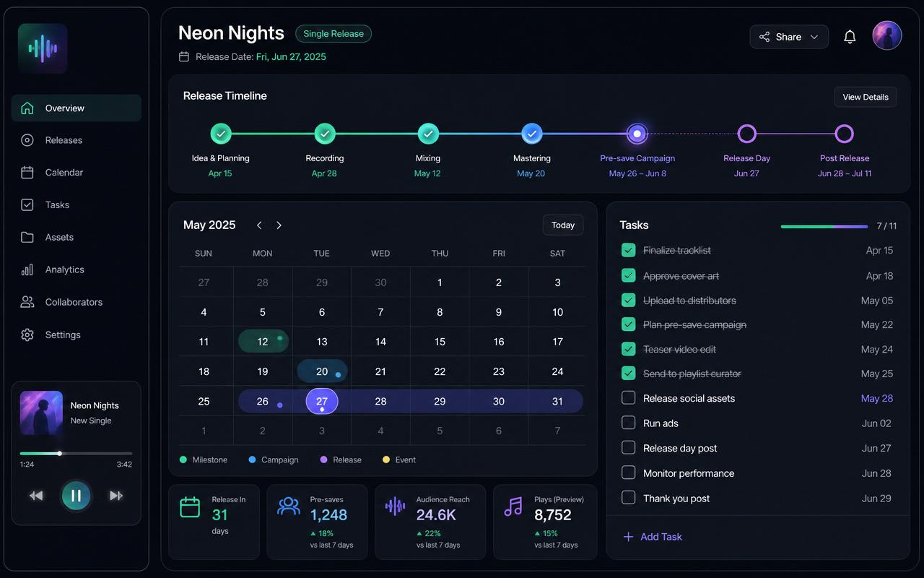Select May 12 milestone date
The width and height of the screenshot is (924, 578).
tap(263, 342)
